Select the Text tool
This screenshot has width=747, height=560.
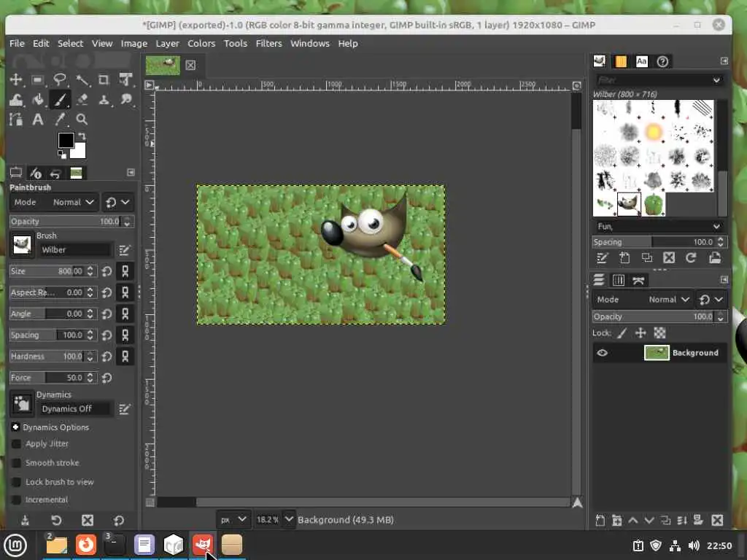pyautogui.click(x=38, y=119)
